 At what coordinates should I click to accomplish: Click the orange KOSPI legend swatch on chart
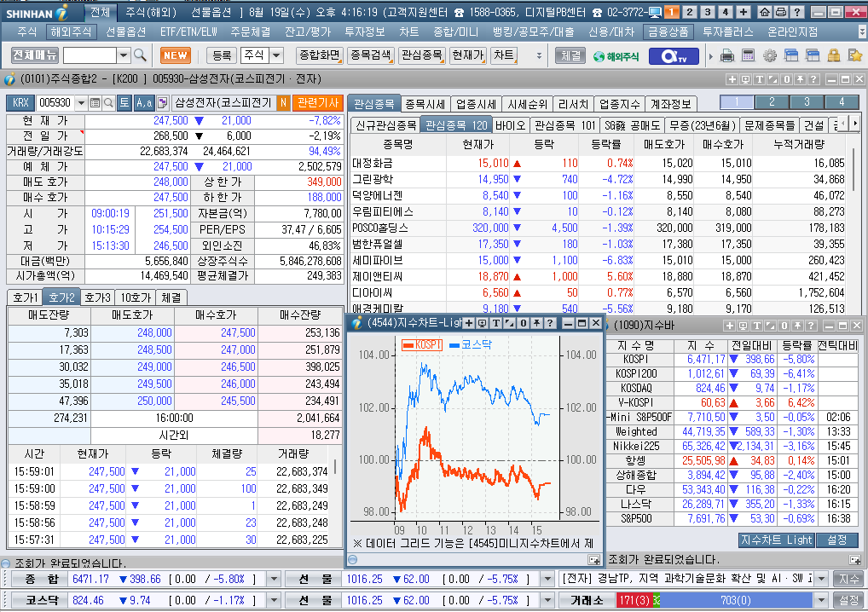pyautogui.click(x=408, y=345)
